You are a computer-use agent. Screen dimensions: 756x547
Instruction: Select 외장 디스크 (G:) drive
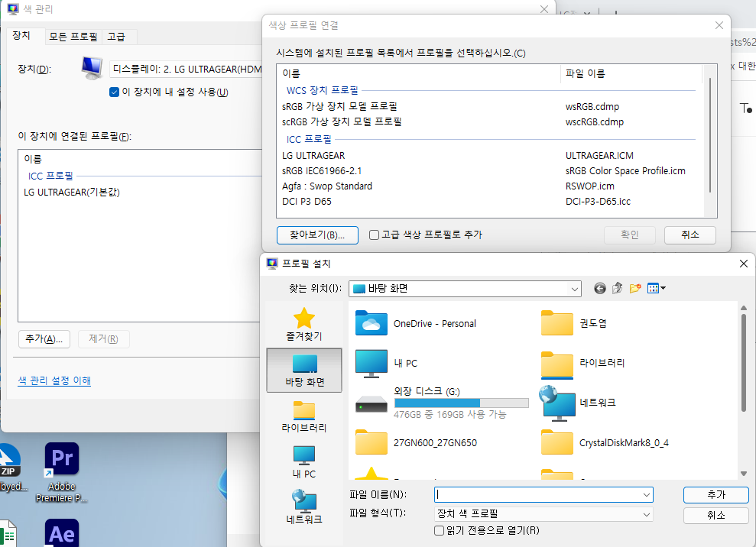click(442, 403)
